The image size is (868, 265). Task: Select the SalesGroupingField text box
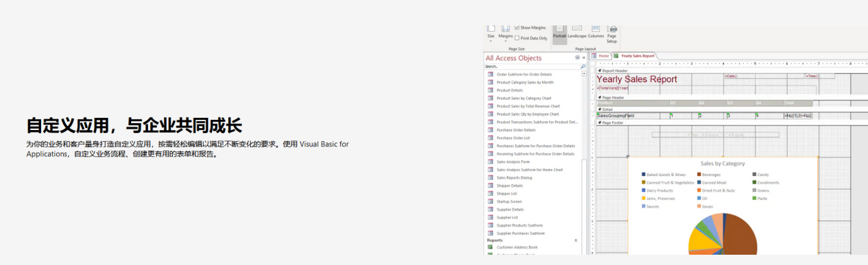point(632,116)
